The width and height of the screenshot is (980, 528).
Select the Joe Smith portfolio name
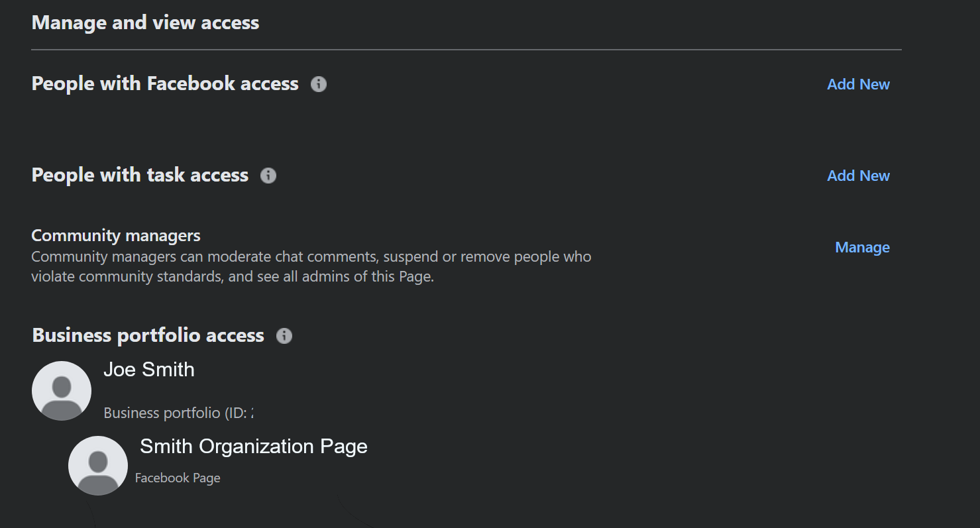[x=149, y=370]
